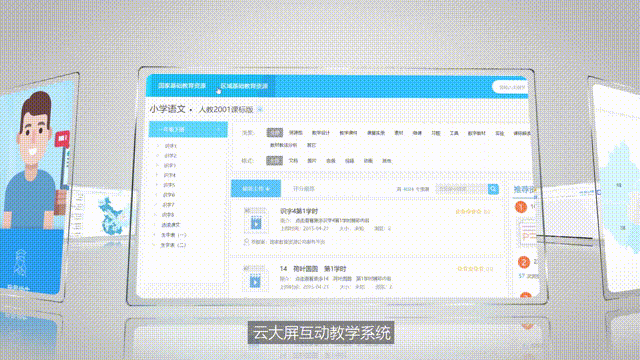Expand the 识字4 tree node
640x360 pixels.
coord(157,175)
